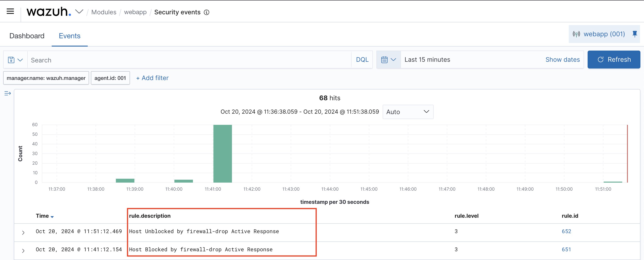Click the tall 11:41:00 histogram bar
Screen dimensions: 644x260
(222, 154)
